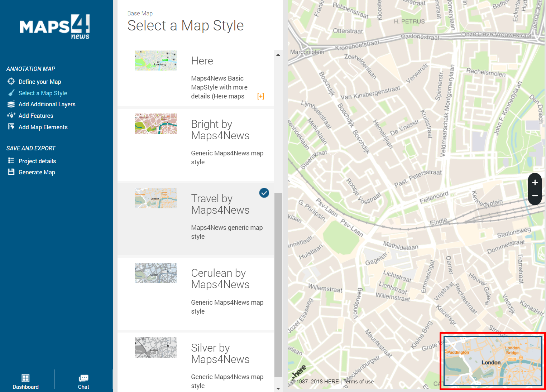
Task: Select the Silver by Maps4News thumbnail
Action: coord(155,347)
